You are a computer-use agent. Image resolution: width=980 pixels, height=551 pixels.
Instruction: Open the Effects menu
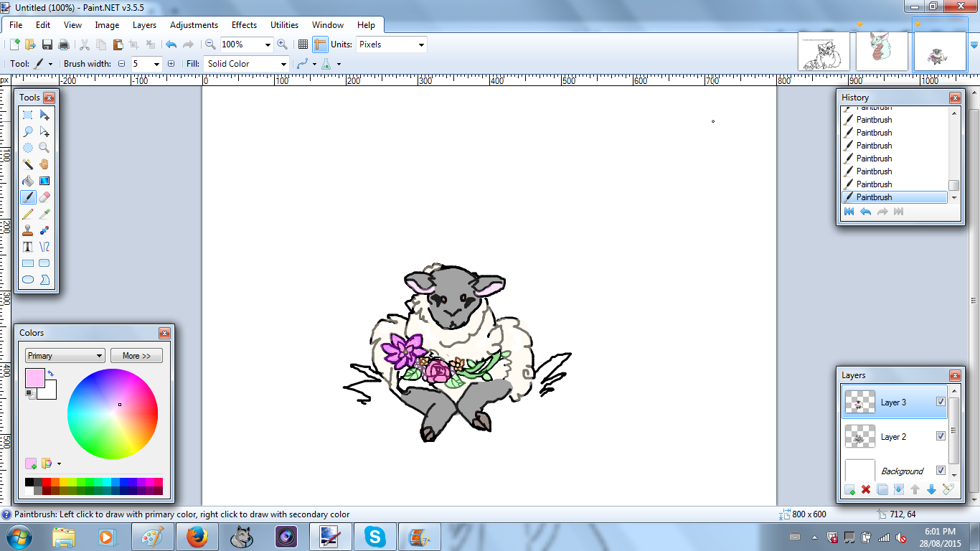[x=244, y=25]
